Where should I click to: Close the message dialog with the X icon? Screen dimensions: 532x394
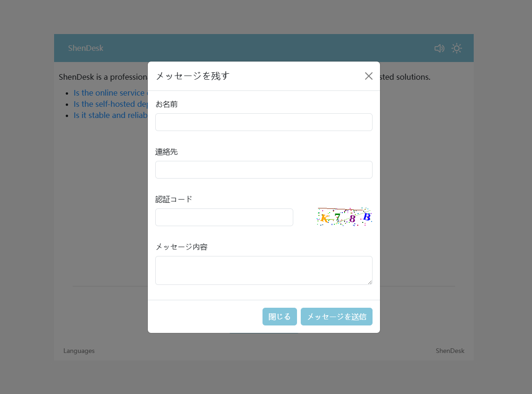pos(368,76)
